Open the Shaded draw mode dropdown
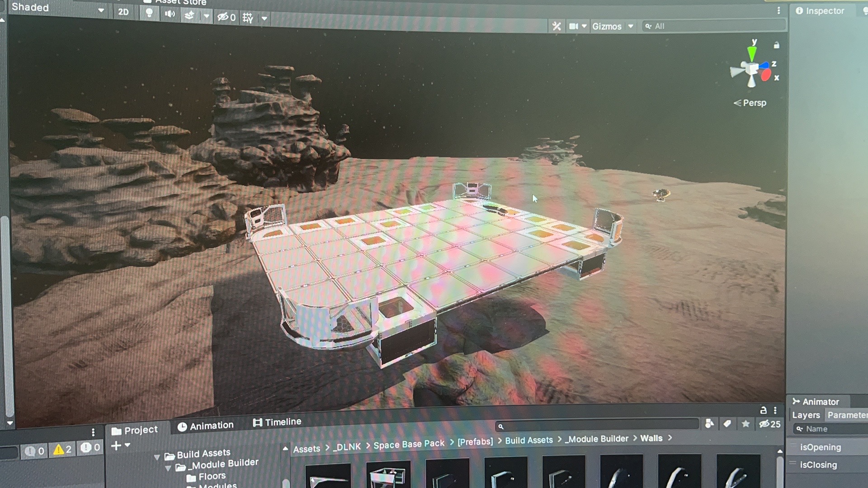 tap(58, 8)
